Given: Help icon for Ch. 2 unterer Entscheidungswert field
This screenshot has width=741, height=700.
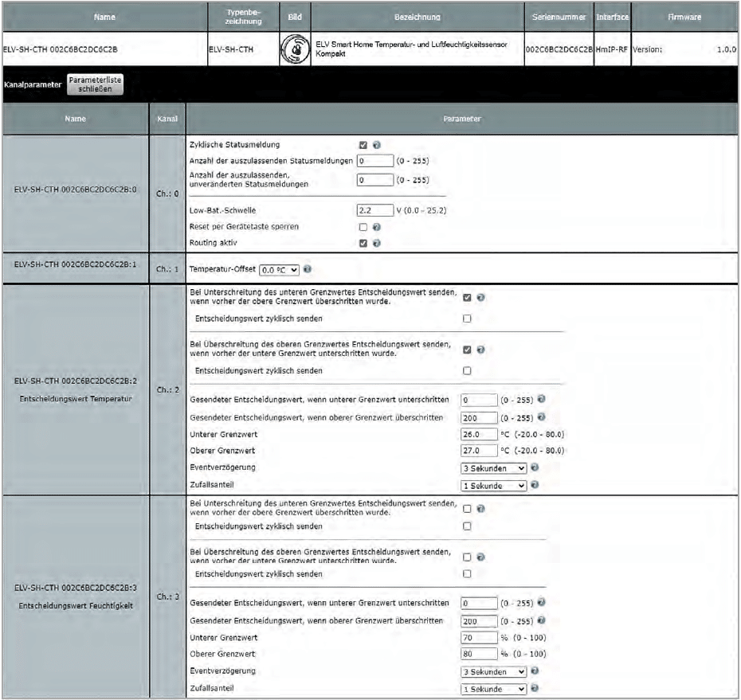Looking at the screenshot, I should [x=542, y=399].
